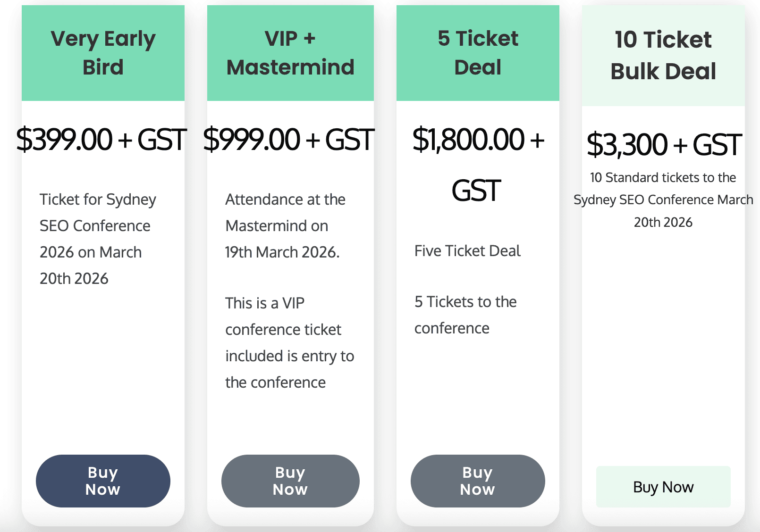Click the GST line under $1,800.00

click(x=476, y=191)
